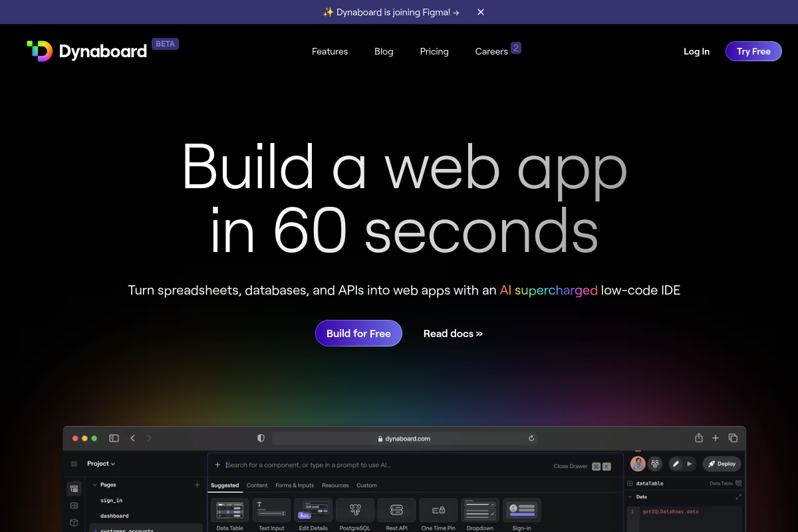Click the dataTable component name

coord(650,483)
